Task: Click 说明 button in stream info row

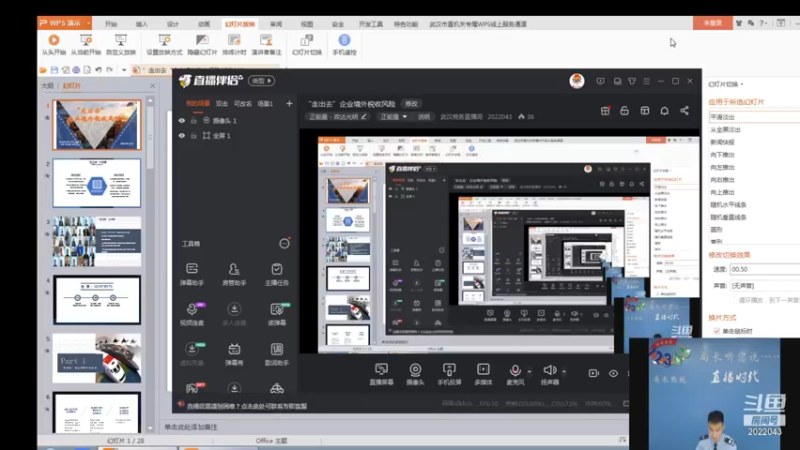Action: pyautogui.click(x=423, y=117)
